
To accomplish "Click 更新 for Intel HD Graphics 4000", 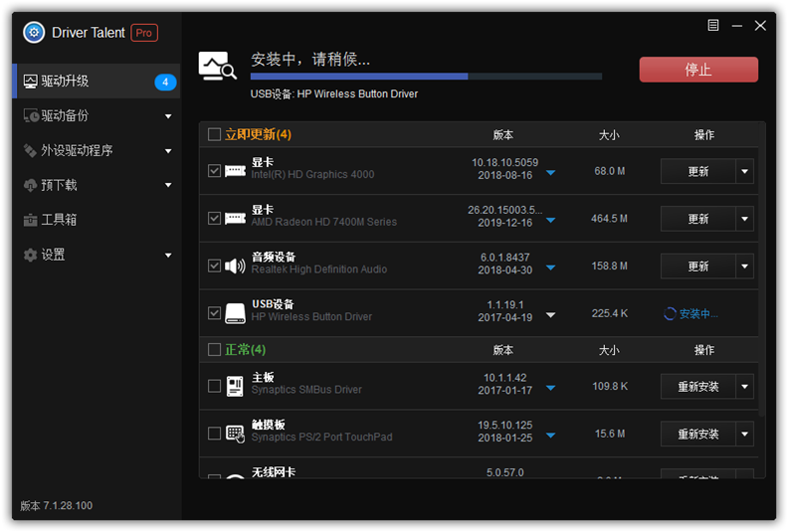I will [x=698, y=171].
